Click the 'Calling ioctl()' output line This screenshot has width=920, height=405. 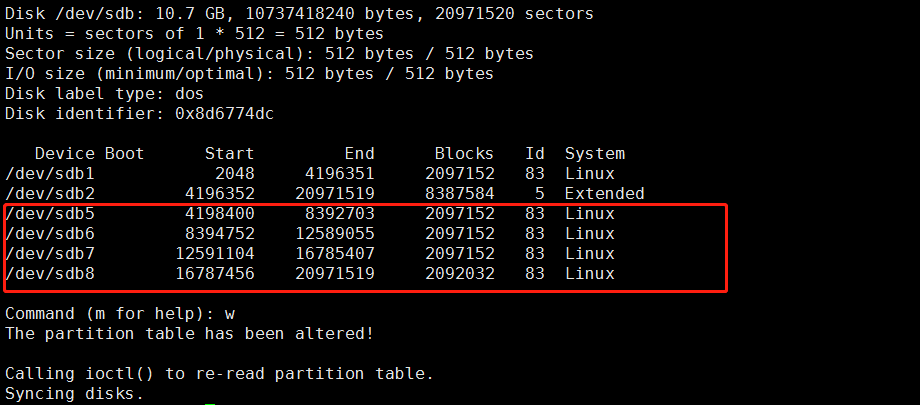pyautogui.click(x=220, y=374)
